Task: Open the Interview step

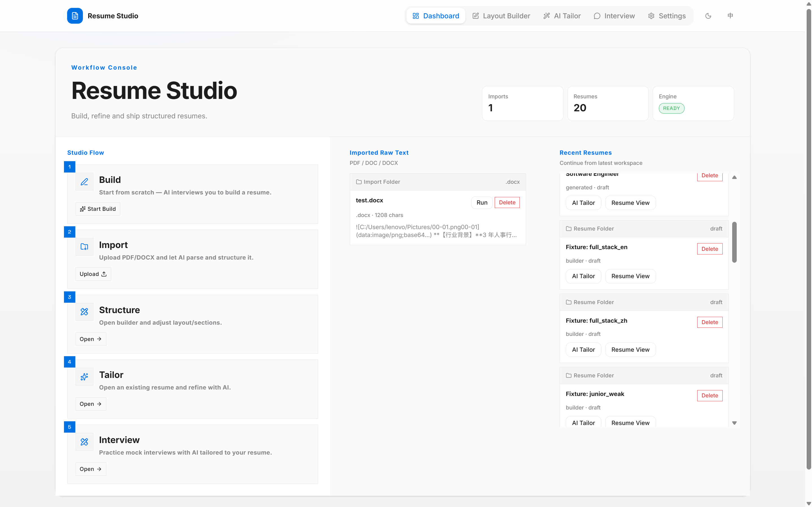Action: pyautogui.click(x=91, y=469)
